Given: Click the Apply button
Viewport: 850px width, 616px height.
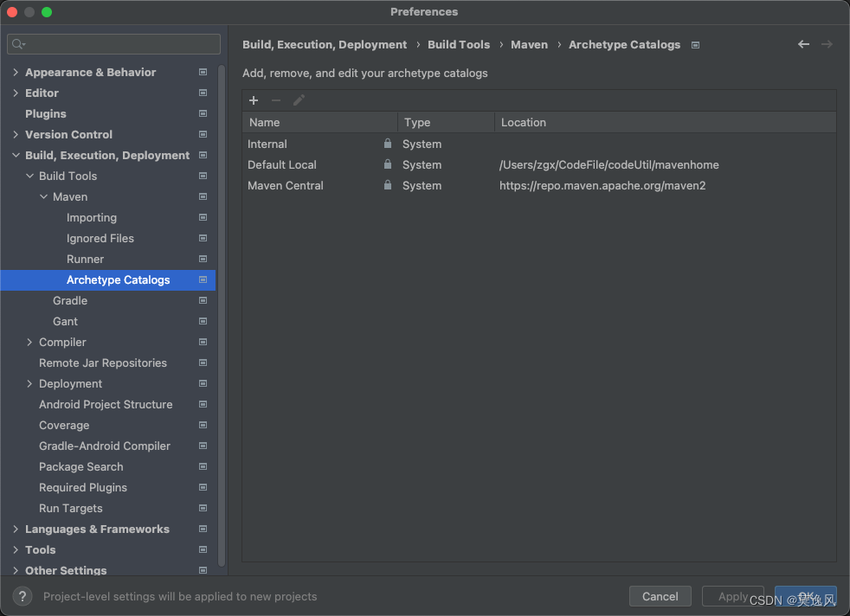Looking at the screenshot, I should [x=733, y=596].
